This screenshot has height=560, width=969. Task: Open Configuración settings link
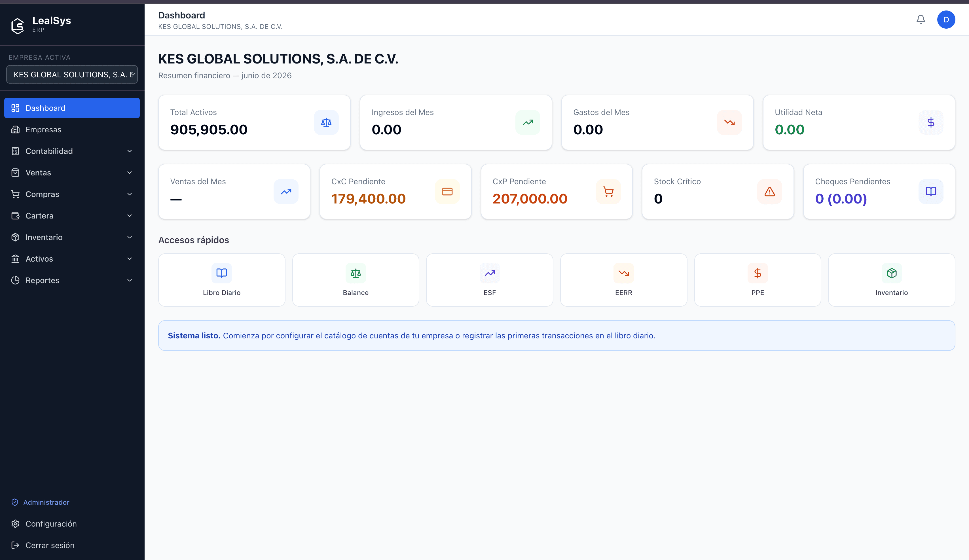click(x=72, y=523)
